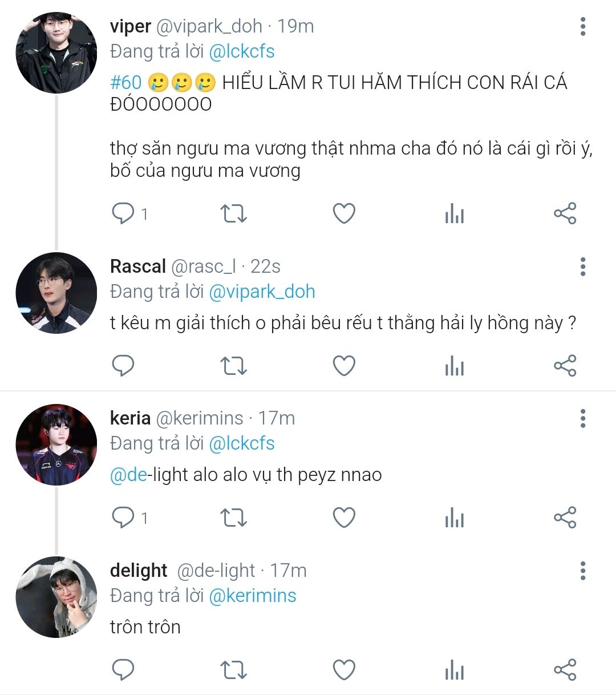Like keria's tweet
The image size is (616, 695).
pyautogui.click(x=344, y=518)
